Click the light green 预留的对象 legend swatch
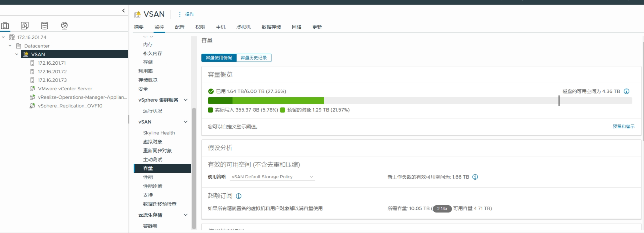The height and width of the screenshot is (233, 644). [283, 110]
